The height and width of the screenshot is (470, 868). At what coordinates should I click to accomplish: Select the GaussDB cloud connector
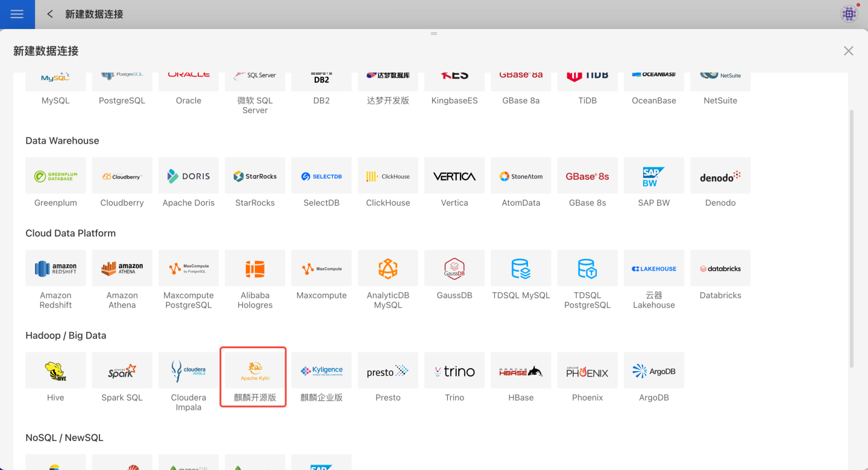point(454,268)
